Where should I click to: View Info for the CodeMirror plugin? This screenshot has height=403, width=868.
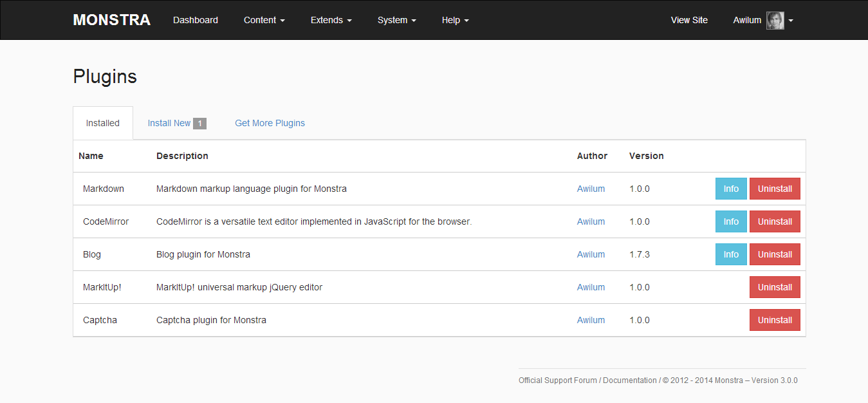[x=731, y=221]
